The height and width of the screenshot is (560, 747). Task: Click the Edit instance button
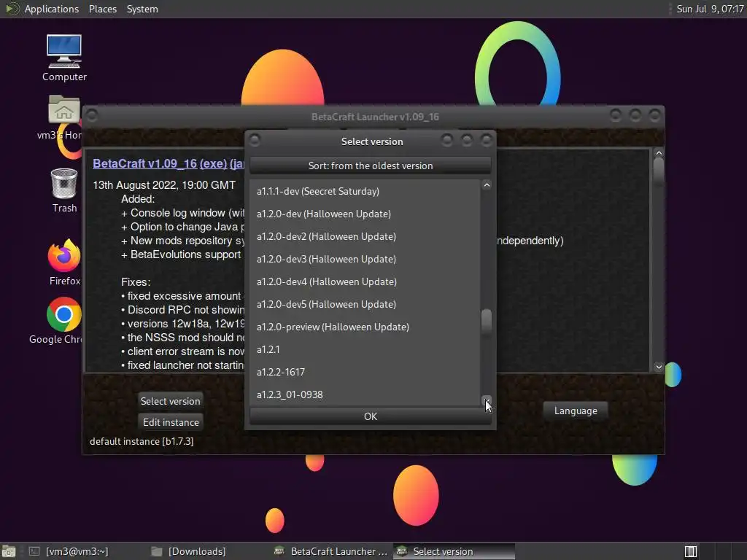click(171, 422)
